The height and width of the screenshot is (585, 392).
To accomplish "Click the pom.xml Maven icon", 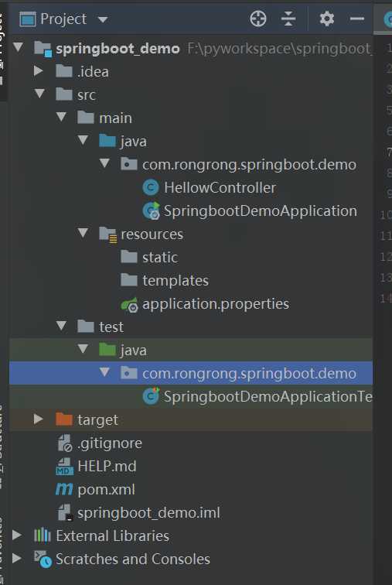I will click(x=64, y=490).
